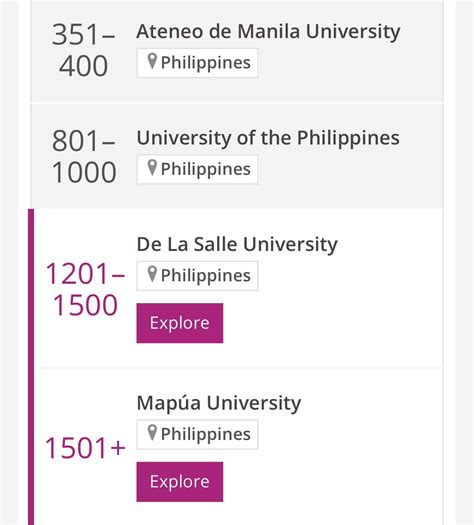
Task: Open De La Salle University link
Action: coord(237,244)
